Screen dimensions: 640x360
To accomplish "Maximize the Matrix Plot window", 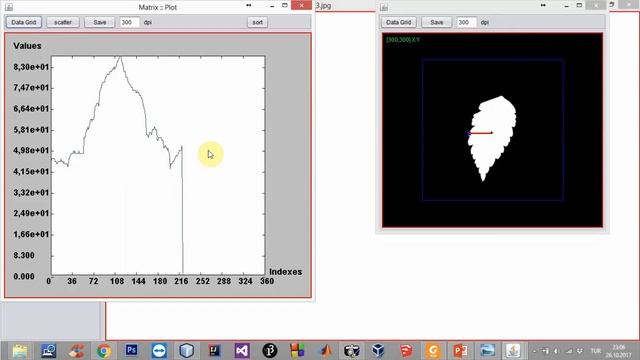I will (x=285, y=5).
